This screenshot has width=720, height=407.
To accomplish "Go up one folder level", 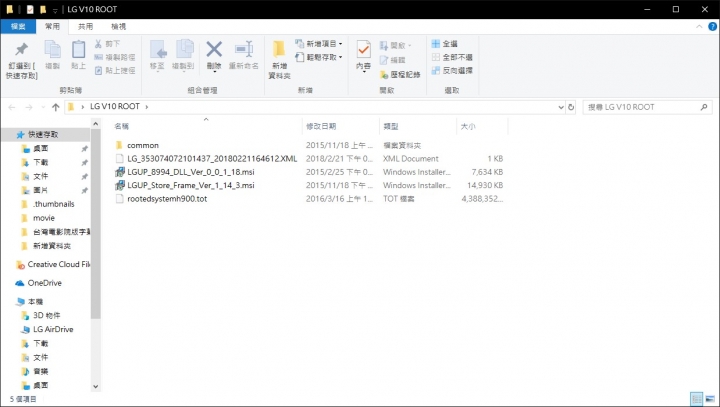I will (56, 107).
